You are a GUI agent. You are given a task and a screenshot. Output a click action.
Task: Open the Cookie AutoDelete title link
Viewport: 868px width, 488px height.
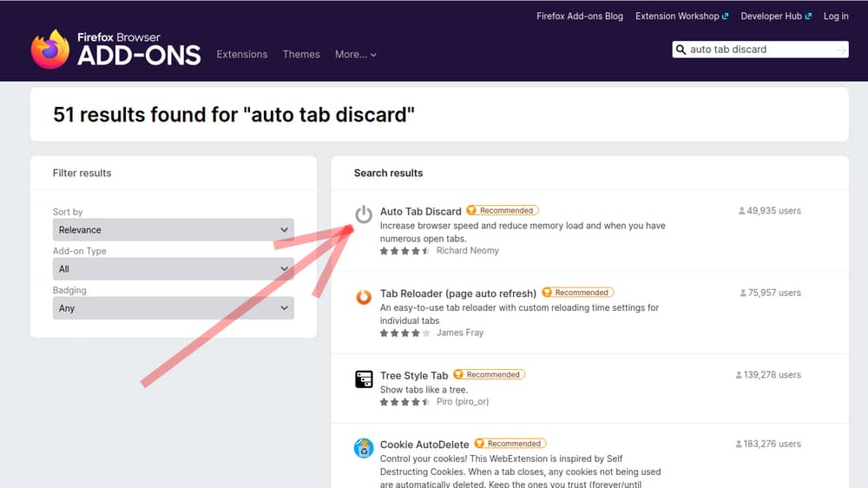click(x=424, y=445)
